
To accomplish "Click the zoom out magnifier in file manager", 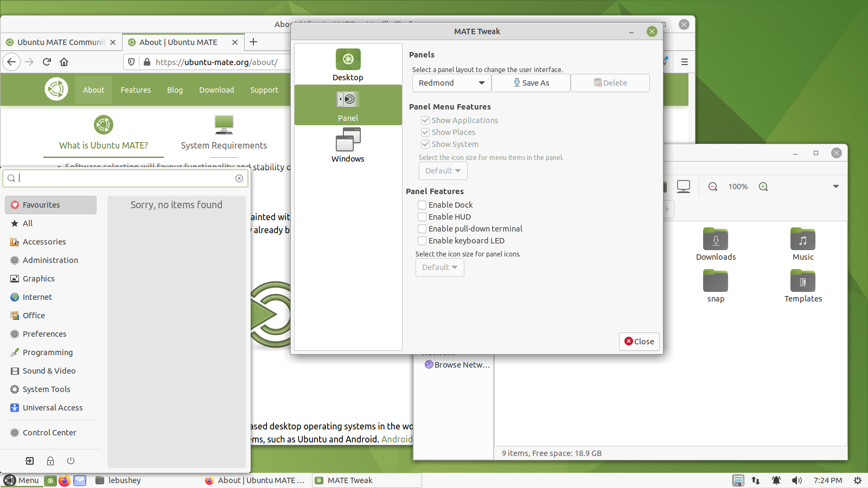I will point(713,187).
